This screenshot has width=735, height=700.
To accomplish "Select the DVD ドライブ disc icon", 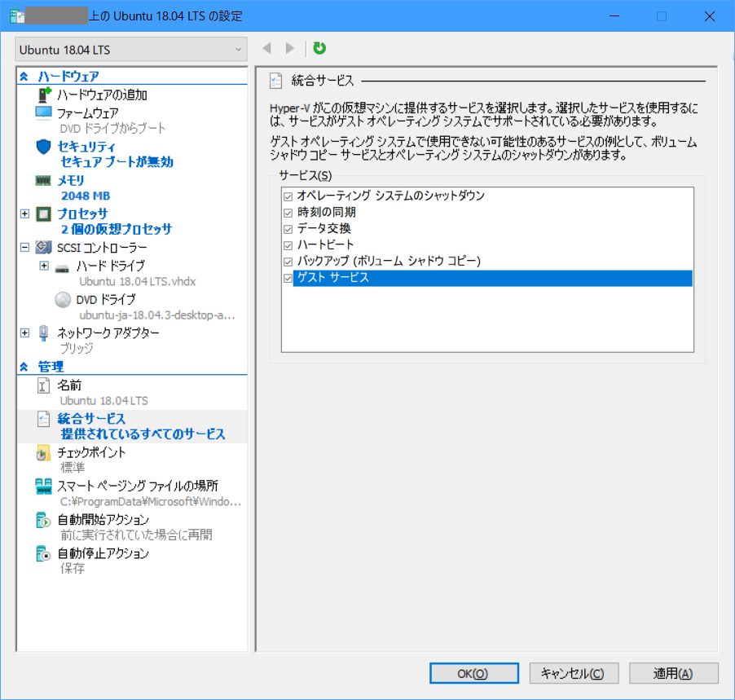I will [62, 298].
